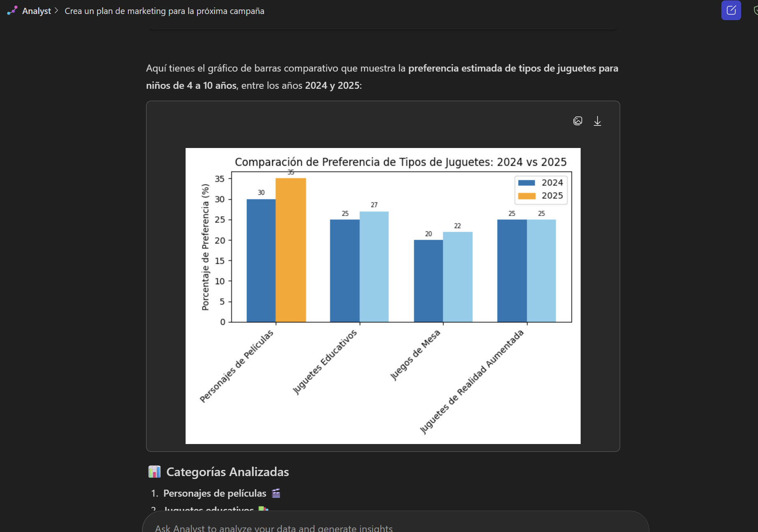The image size is (758, 532).
Task: Select the Analyst breadcrumb menu item
Action: pyautogui.click(x=37, y=11)
